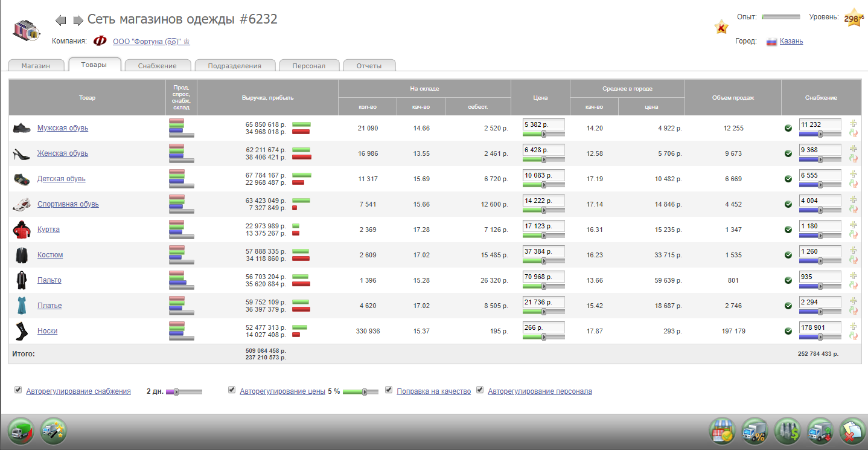Open the Спортивная обувь product link
Viewport: 868px width, 450px height.
tap(68, 204)
